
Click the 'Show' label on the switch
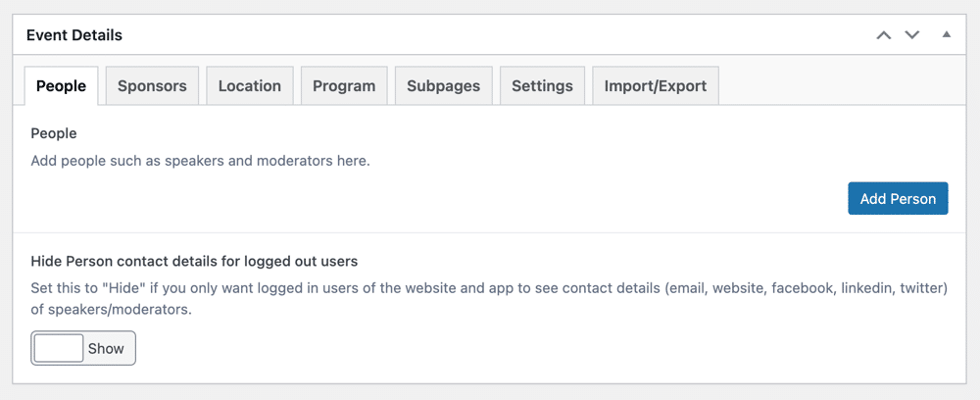point(106,349)
